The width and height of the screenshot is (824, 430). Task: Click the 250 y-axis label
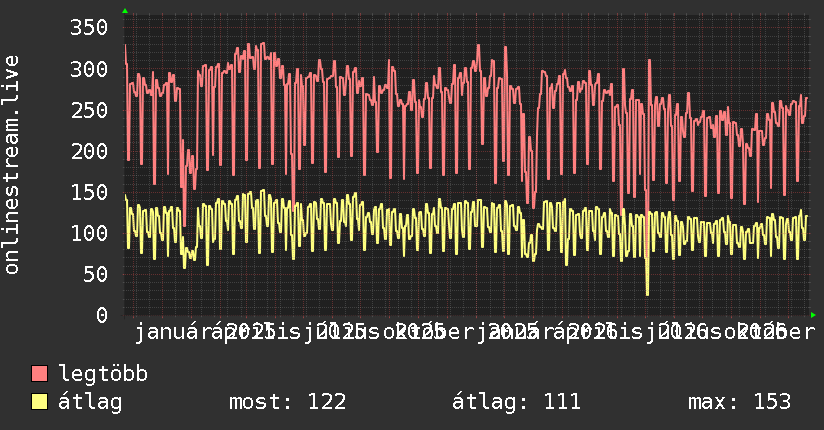[x=89, y=110]
